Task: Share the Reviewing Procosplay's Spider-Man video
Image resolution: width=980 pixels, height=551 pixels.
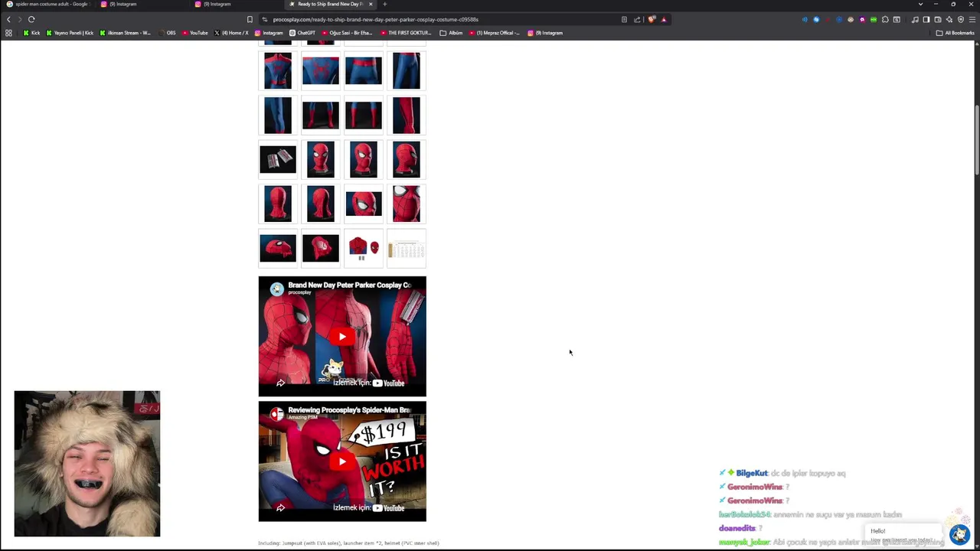Action: 280,507
